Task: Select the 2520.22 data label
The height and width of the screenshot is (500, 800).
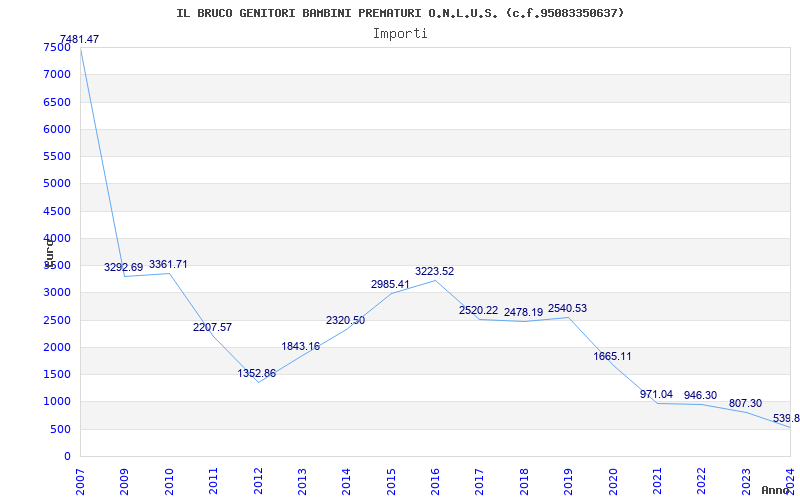Action: pyautogui.click(x=479, y=310)
